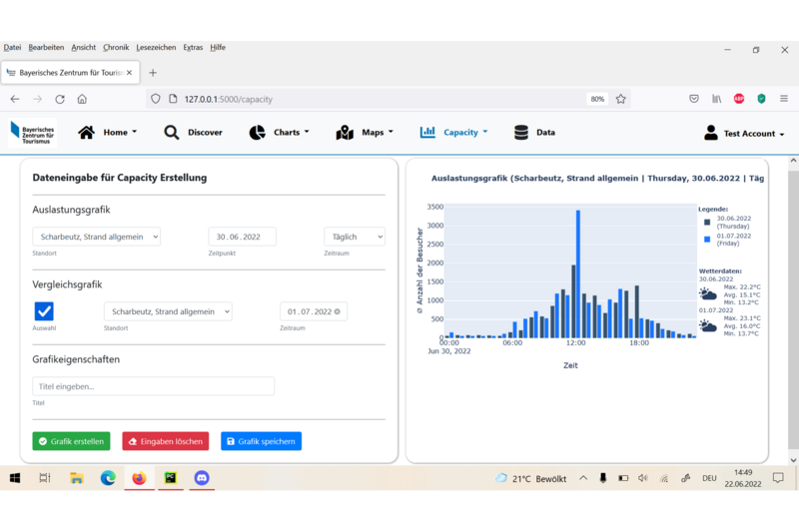Screen dimensions: 799x532
Task: Click the Bayerisches Zentrum für Tourismus logo
Action: coord(32,133)
